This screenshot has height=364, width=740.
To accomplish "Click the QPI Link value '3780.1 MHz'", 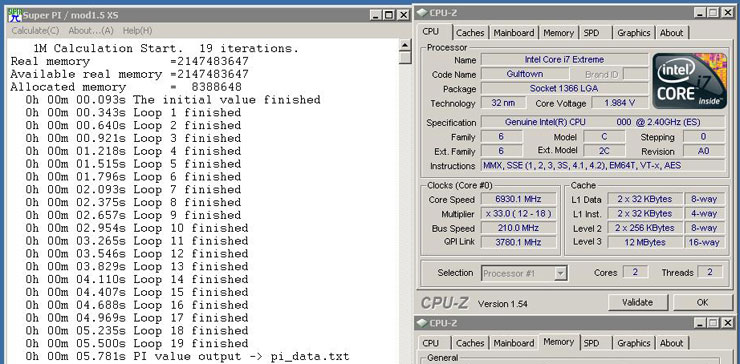I will click(518, 242).
